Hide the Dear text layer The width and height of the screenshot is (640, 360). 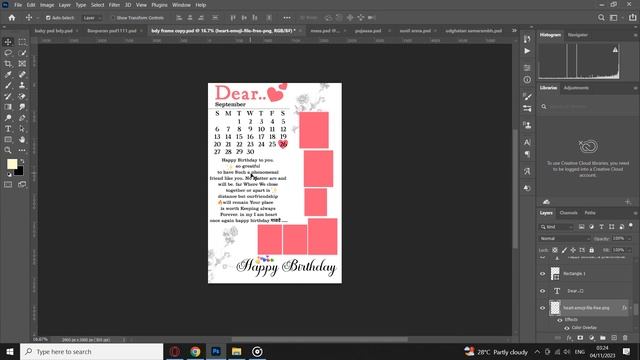pyautogui.click(x=542, y=291)
